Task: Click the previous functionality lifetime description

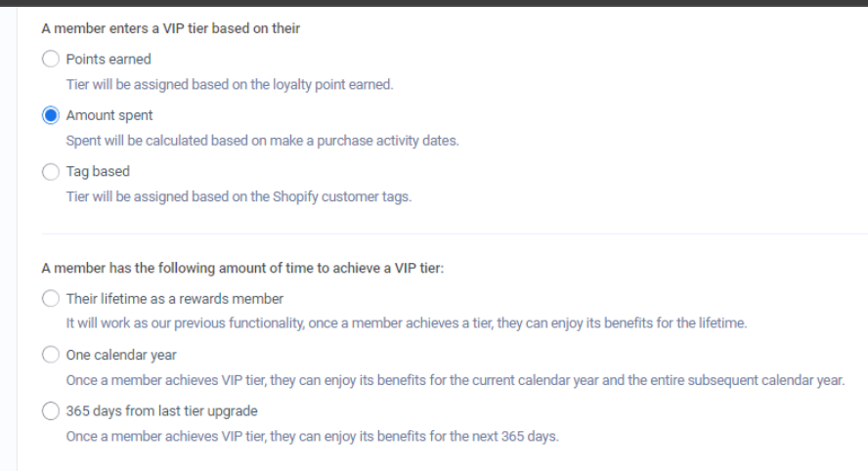Action: tap(406, 323)
